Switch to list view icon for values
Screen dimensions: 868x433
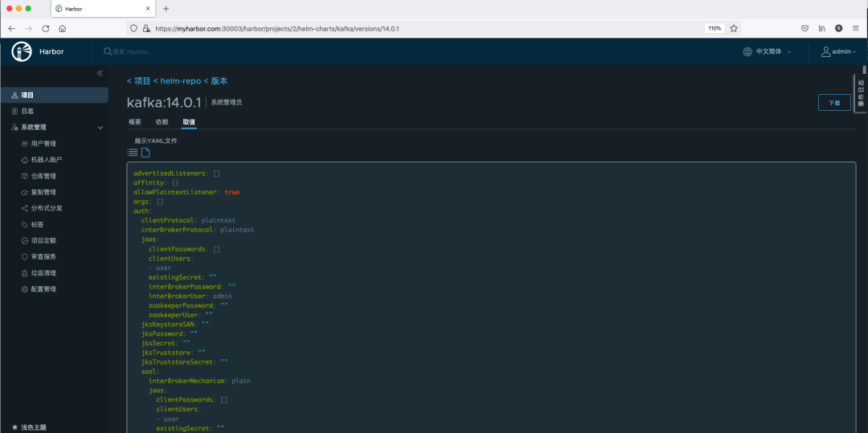pos(133,153)
